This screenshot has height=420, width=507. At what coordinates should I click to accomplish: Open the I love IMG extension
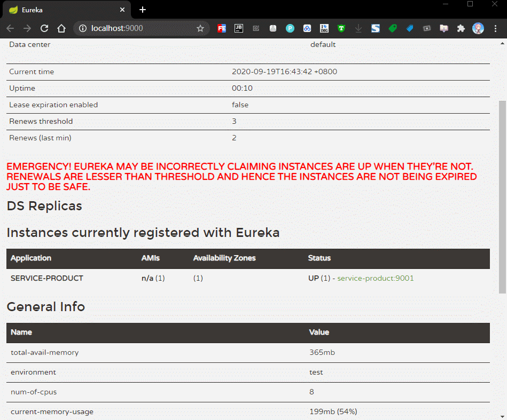324,28
